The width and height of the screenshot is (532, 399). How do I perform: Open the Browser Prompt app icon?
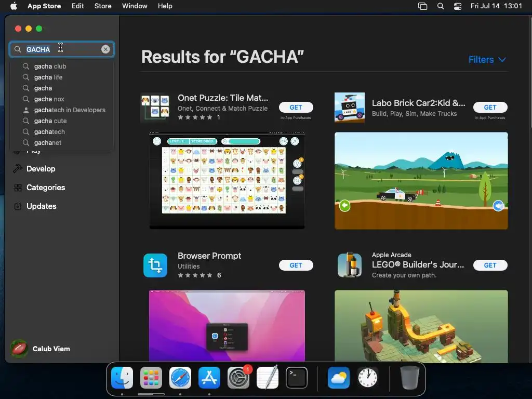coord(155,265)
